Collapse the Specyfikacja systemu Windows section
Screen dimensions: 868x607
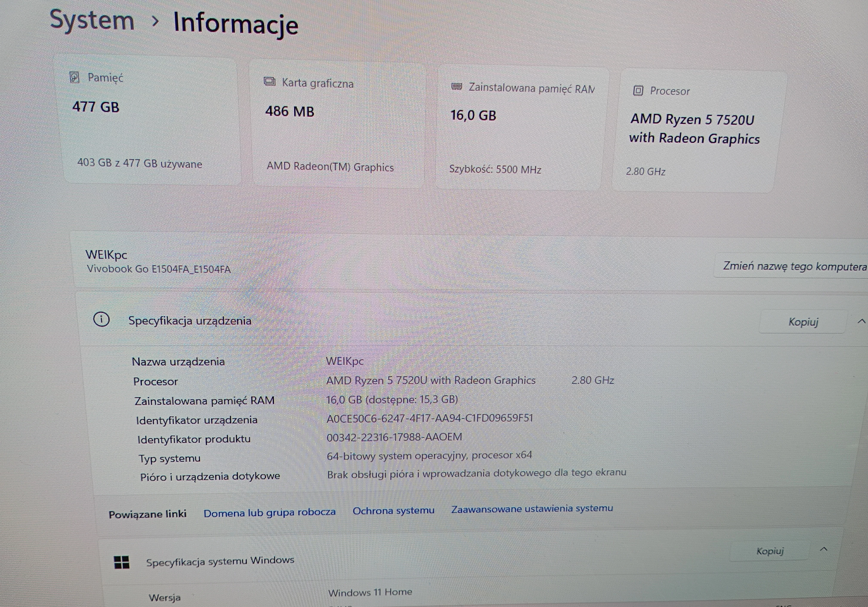824,549
